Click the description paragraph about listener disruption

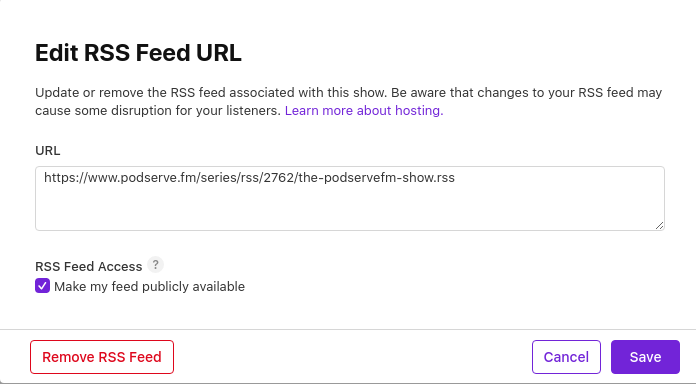(348, 102)
